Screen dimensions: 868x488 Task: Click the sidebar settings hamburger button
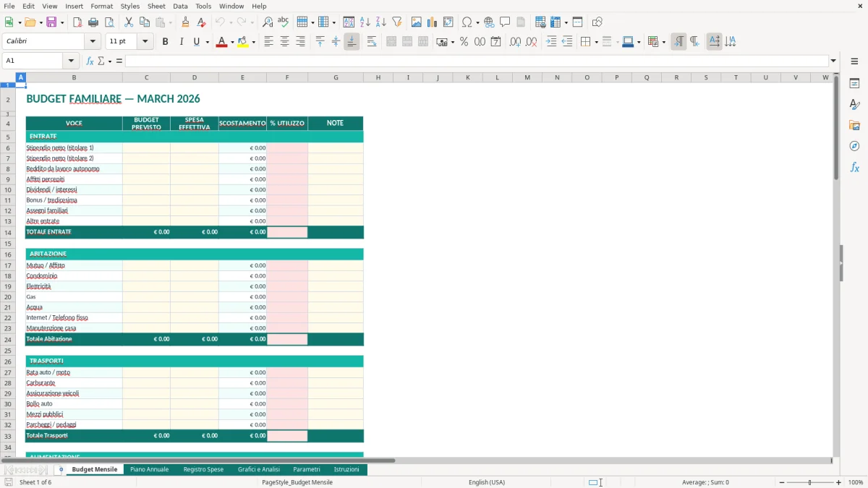(854, 61)
